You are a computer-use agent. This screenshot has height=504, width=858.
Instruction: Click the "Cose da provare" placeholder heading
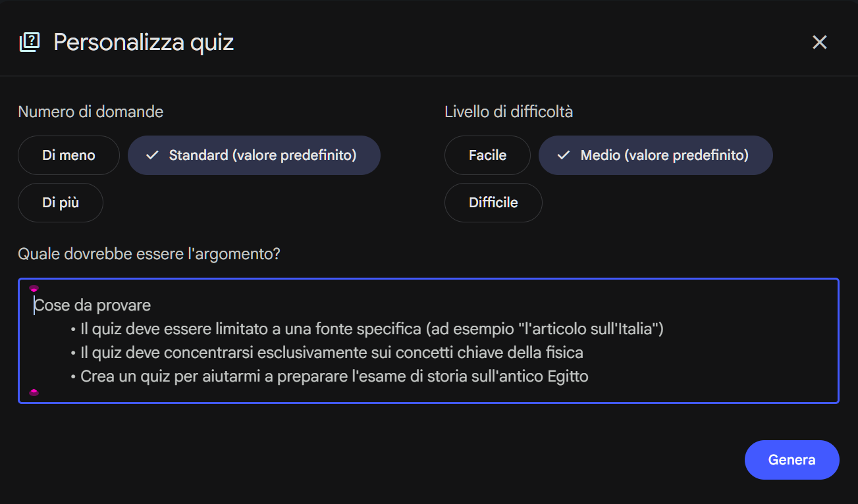pos(93,305)
